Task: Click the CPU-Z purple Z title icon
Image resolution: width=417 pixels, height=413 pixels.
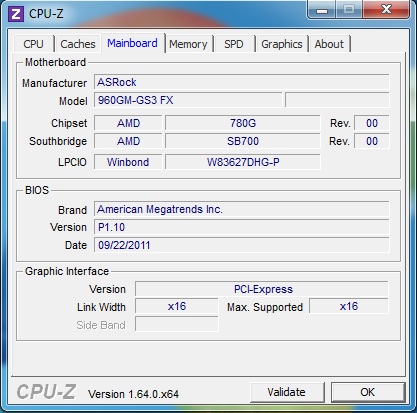Action: pos(16,14)
